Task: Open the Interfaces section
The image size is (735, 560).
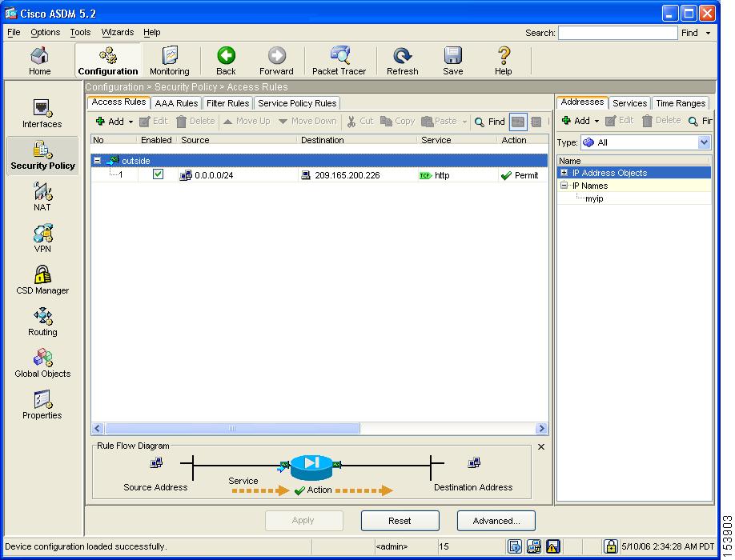Action: 42,114
